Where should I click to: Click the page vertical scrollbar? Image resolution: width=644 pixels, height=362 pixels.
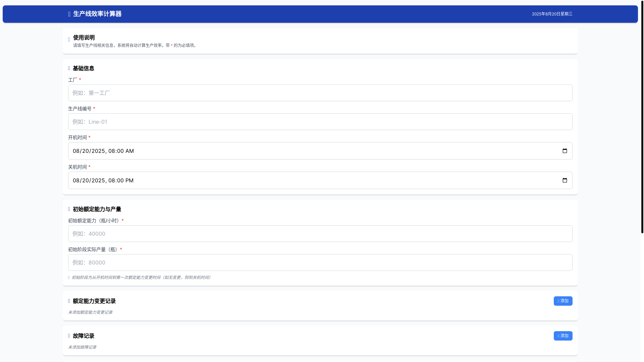642,117
